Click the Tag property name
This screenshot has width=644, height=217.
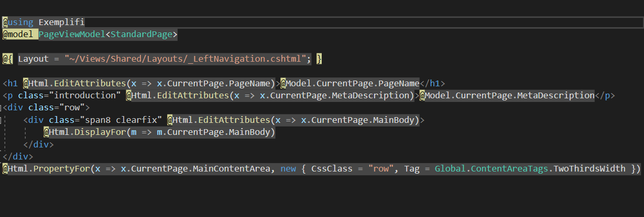click(x=411, y=168)
